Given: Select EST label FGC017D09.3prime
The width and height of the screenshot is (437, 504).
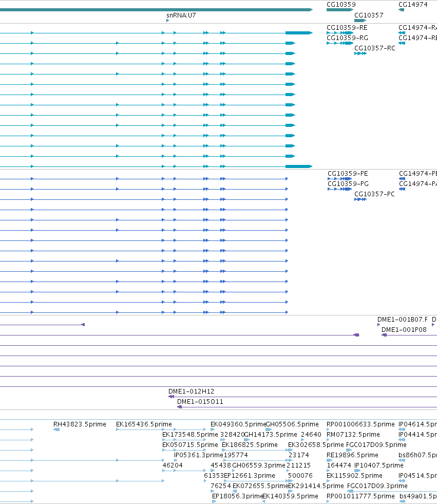Looking at the screenshot, I should pos(377,486).
